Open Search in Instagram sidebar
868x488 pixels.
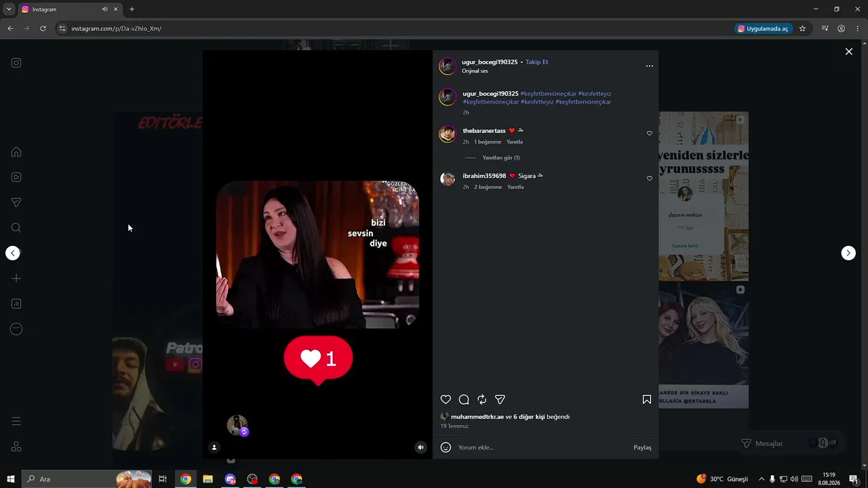point(16,228)
